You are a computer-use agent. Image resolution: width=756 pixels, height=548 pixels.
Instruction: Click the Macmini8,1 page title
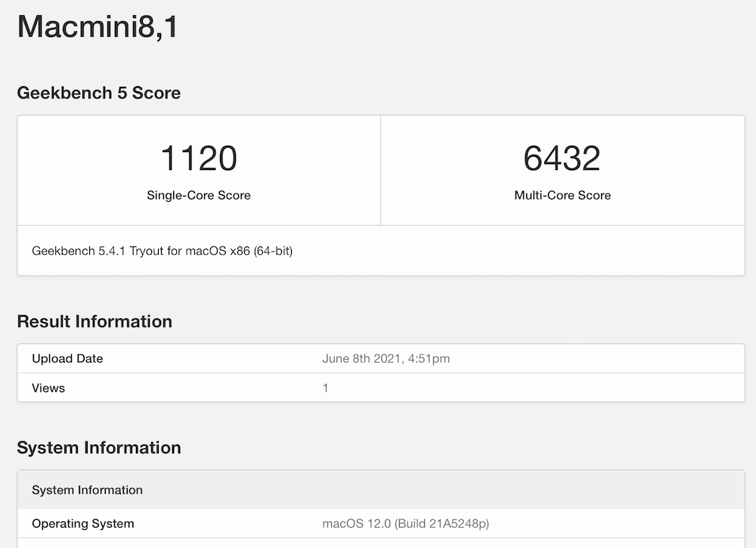click(x=98, y=27)
